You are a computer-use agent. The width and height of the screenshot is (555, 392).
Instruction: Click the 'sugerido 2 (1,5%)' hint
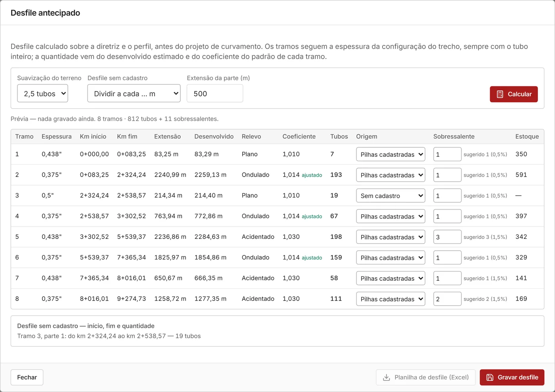click(x=485, y=299)
